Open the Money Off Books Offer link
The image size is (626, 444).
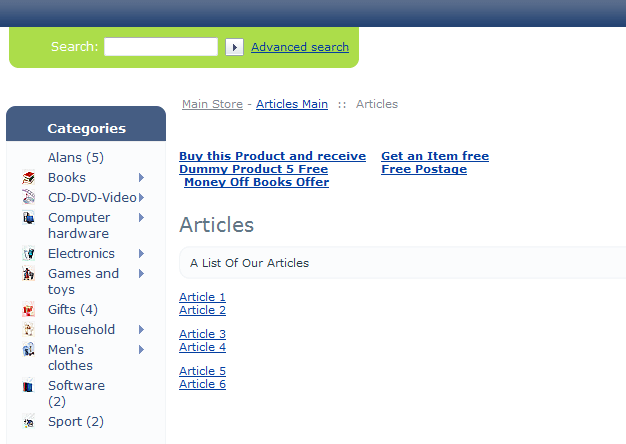256,182
